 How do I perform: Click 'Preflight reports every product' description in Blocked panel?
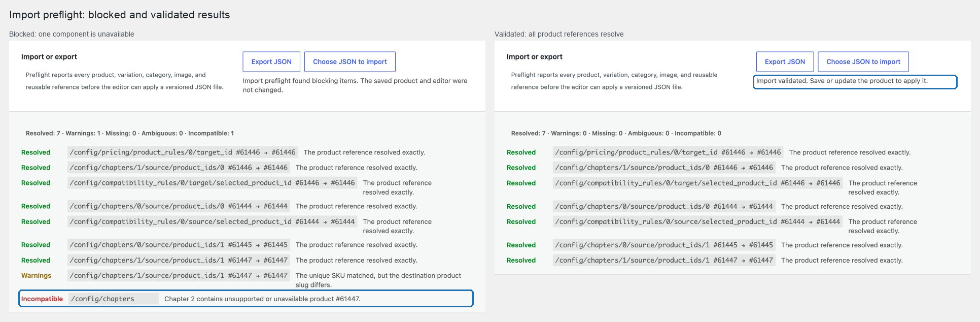125,81
